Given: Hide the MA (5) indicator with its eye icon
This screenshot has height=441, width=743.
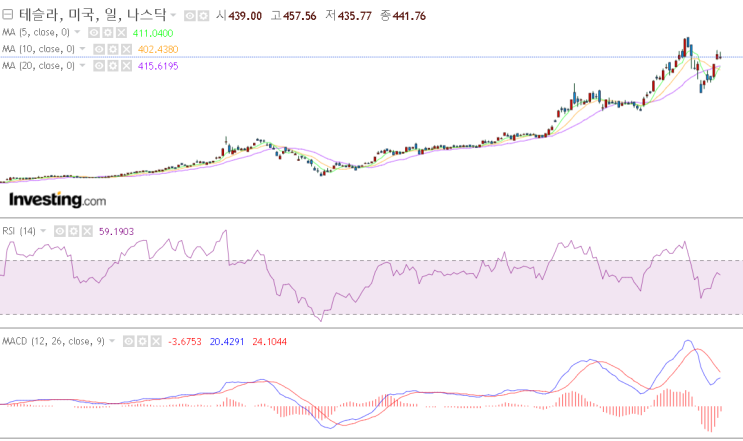Looking at the screenshot, I should [x=94, y=33].
